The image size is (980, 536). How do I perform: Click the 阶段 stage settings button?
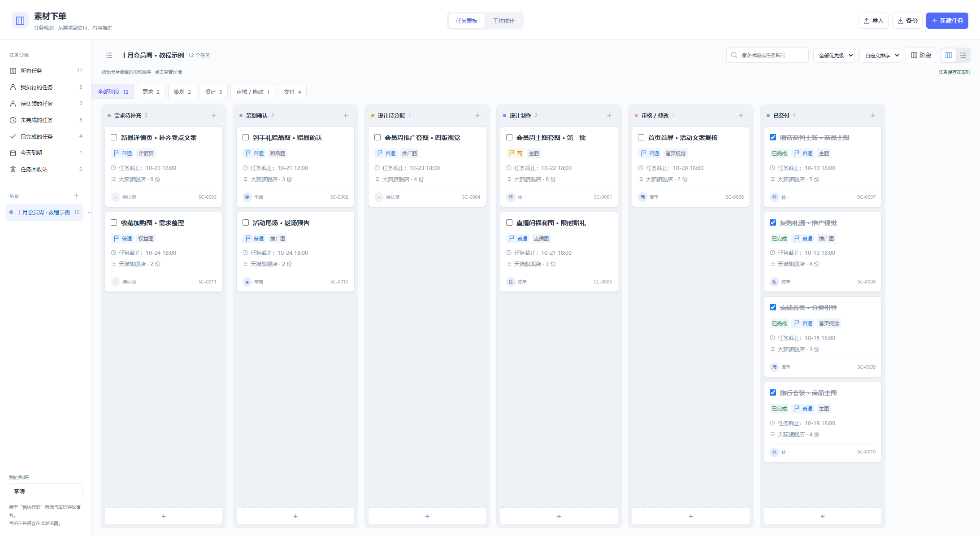pyautogui.click(x=921, y=55)
